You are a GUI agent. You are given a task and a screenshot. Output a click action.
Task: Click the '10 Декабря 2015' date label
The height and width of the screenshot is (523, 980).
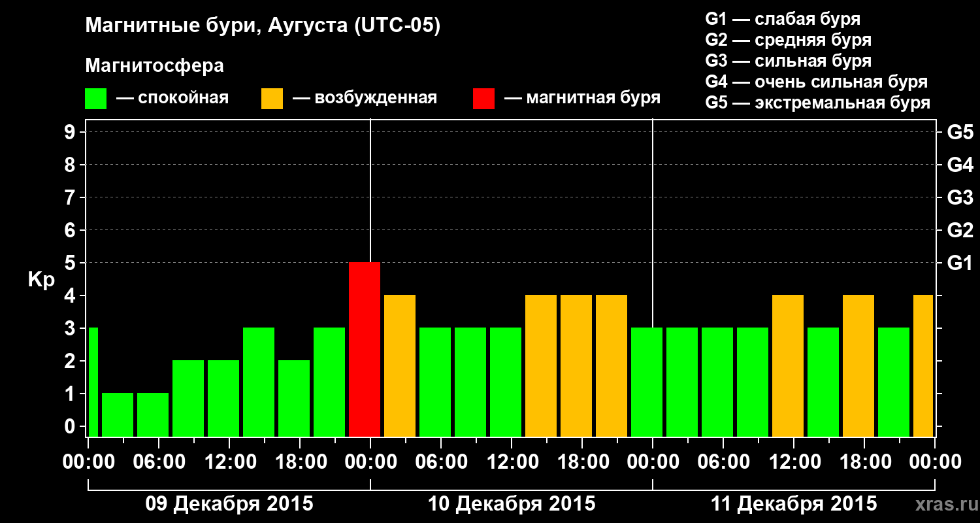pos(512,504)
